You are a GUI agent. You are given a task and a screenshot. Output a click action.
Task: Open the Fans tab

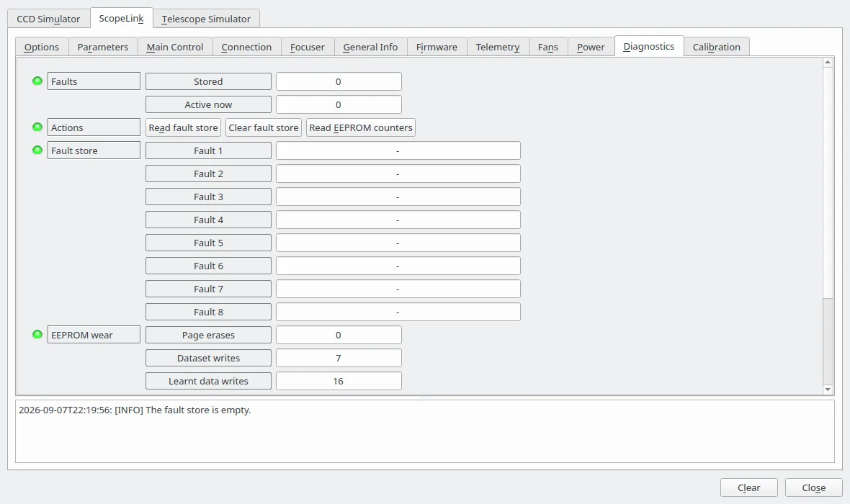548,47
